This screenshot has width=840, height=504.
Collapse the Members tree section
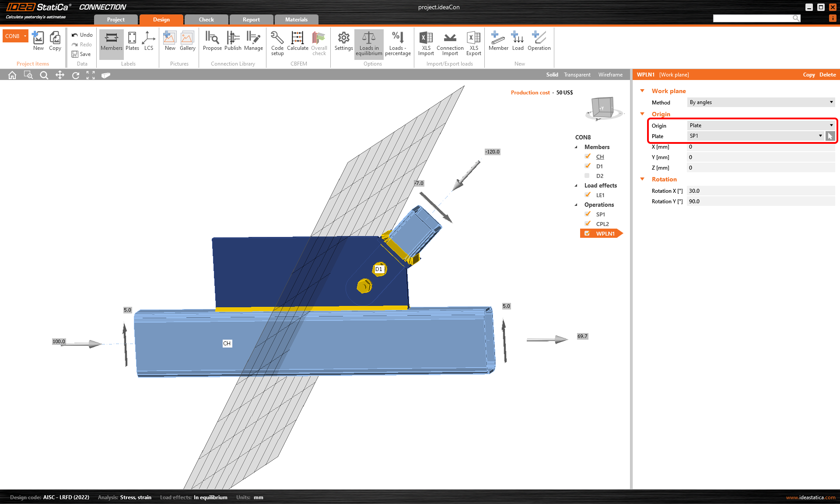tap(577, 147)
